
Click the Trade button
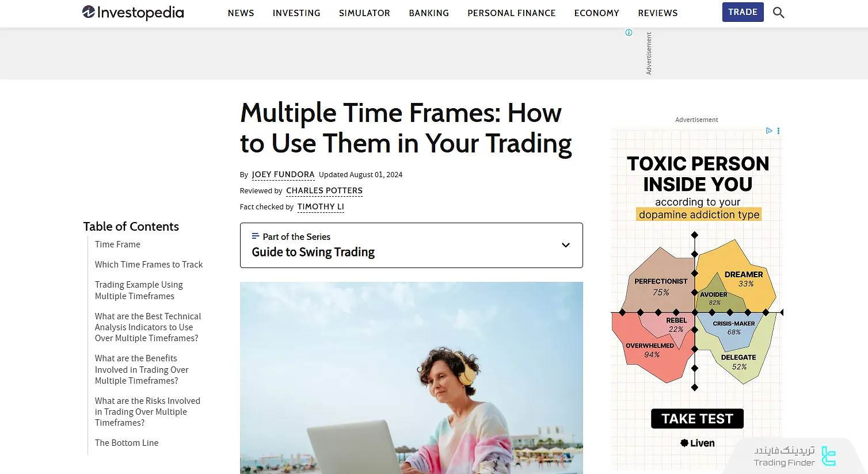(743, 12)
